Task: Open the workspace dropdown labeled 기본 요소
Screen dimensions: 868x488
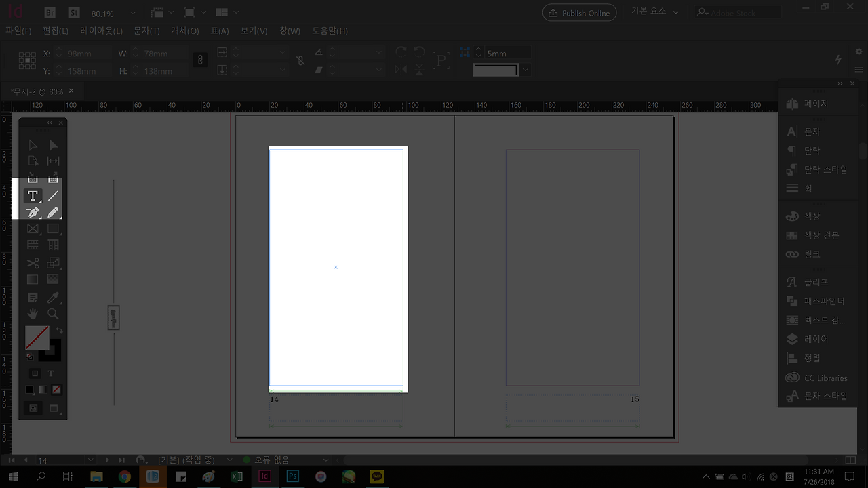Action: (653, 12)
